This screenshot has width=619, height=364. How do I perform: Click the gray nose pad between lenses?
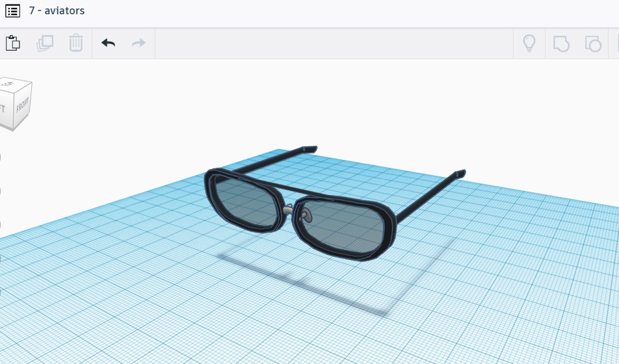(289, 209)
